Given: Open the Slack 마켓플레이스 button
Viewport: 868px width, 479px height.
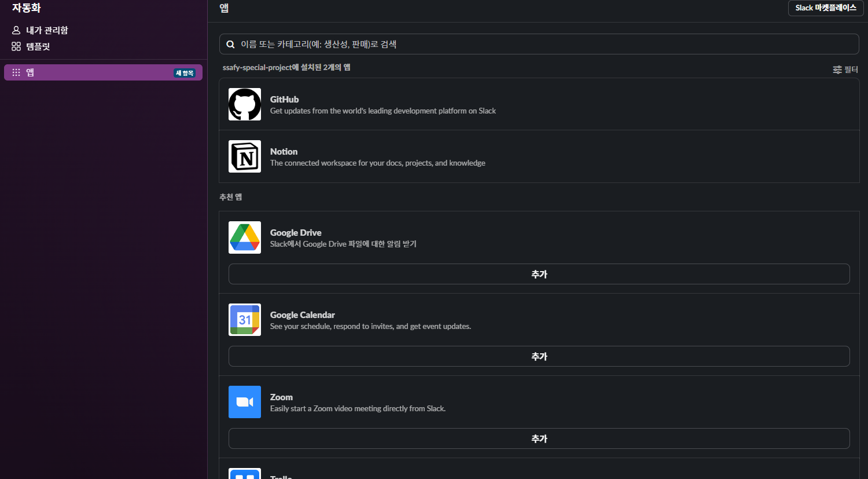Looking at the screenshot, I should click(825, 8).
